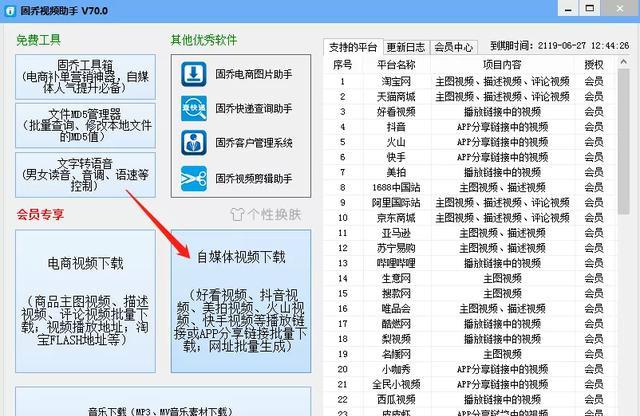Select the 唯品会 row
The image size is (640, 416).
pos(469,308)
